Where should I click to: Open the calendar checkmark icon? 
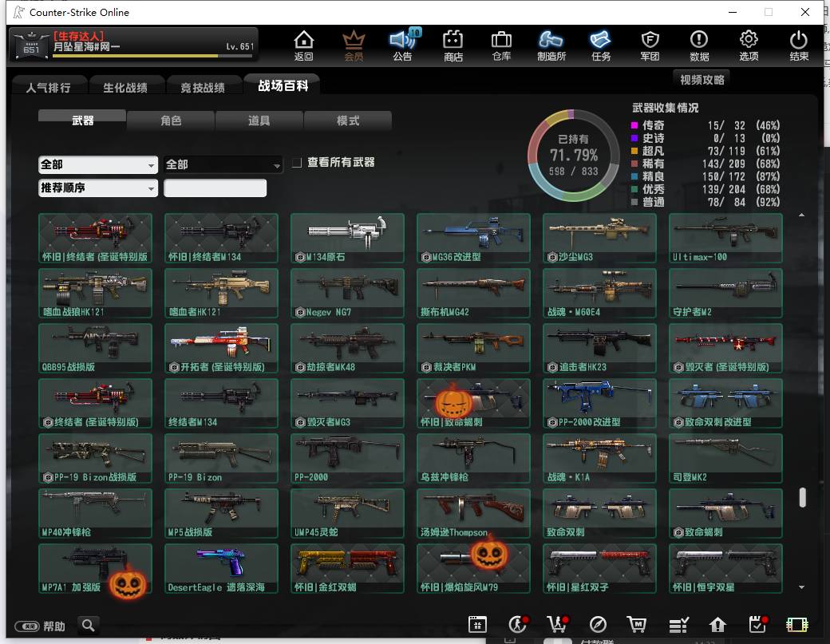point(758,624)
